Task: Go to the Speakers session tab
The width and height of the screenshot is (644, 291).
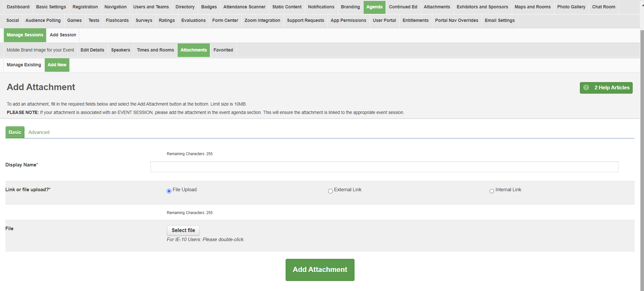Action: (121, 50)
